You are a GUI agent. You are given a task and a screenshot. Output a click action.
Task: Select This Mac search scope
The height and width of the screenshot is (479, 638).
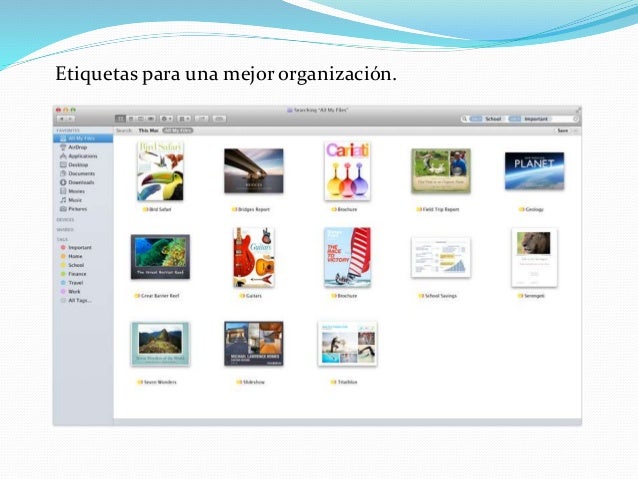[x=148, y=131]
